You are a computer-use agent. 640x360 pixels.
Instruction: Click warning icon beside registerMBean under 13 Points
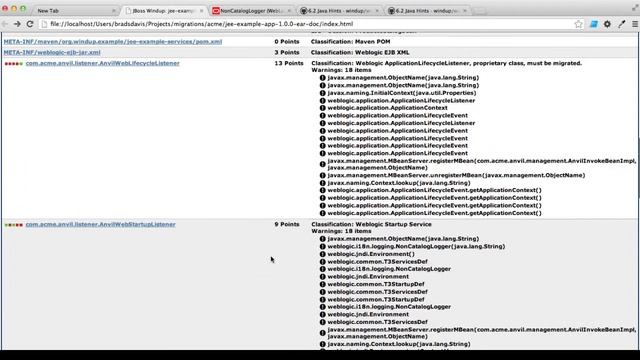pos(322,164)
